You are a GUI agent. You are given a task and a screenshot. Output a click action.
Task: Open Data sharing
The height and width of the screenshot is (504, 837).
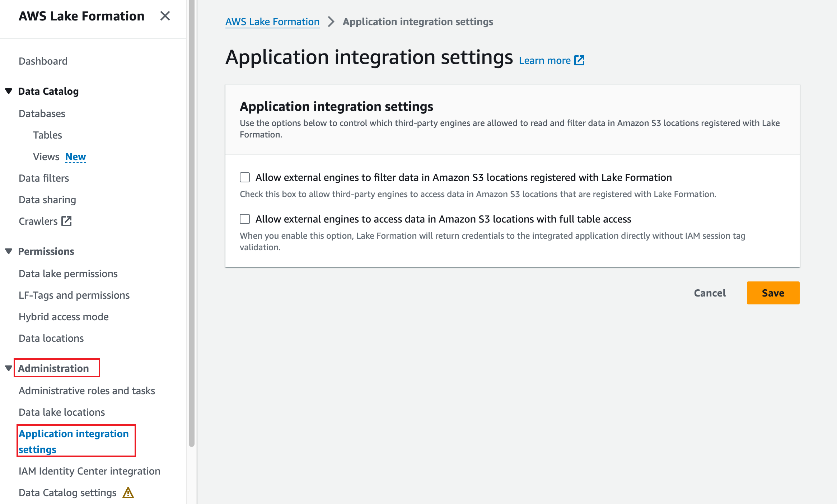(47, 200)
